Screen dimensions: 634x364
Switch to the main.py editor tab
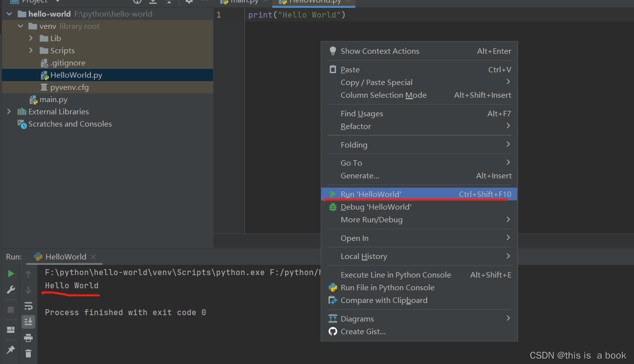point(244,2)
